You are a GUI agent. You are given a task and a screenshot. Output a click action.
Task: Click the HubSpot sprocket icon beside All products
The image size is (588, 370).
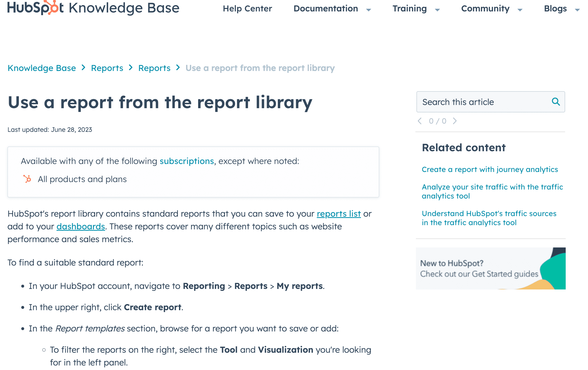point(27,179)
